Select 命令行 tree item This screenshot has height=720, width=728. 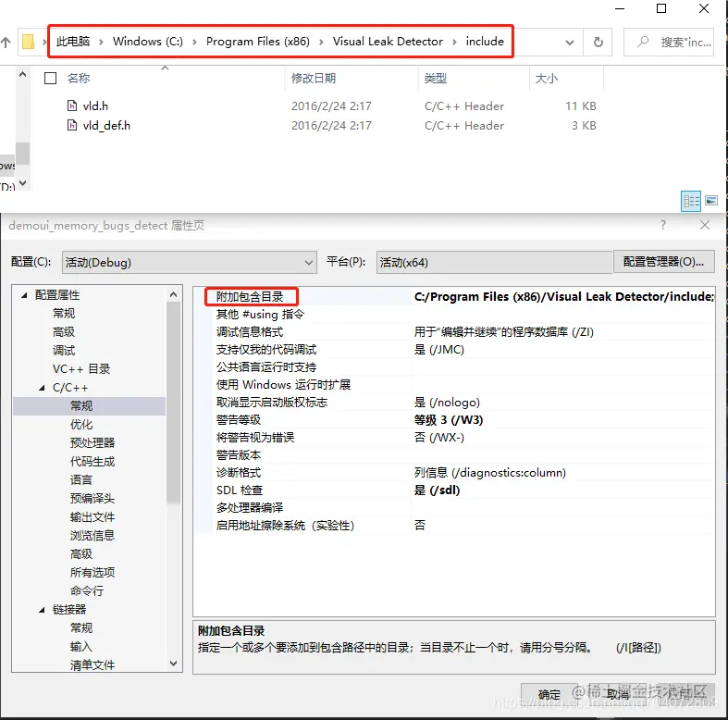click(87, 591)
